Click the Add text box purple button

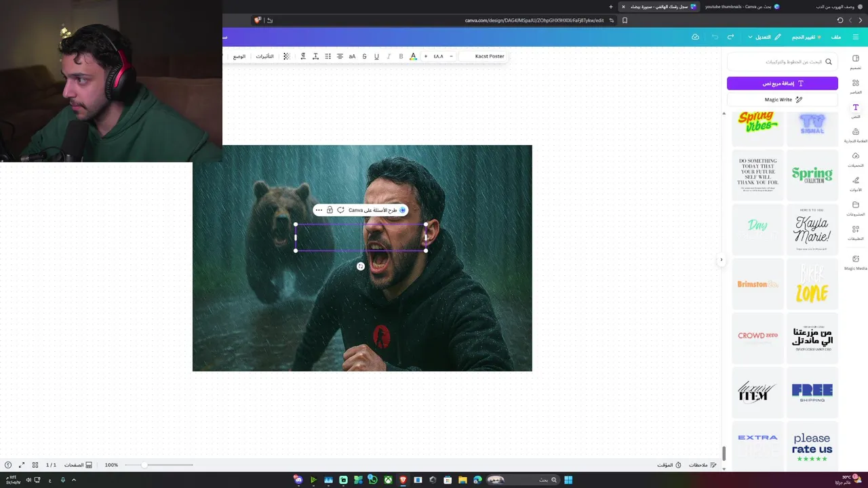(x=783, y=83)
